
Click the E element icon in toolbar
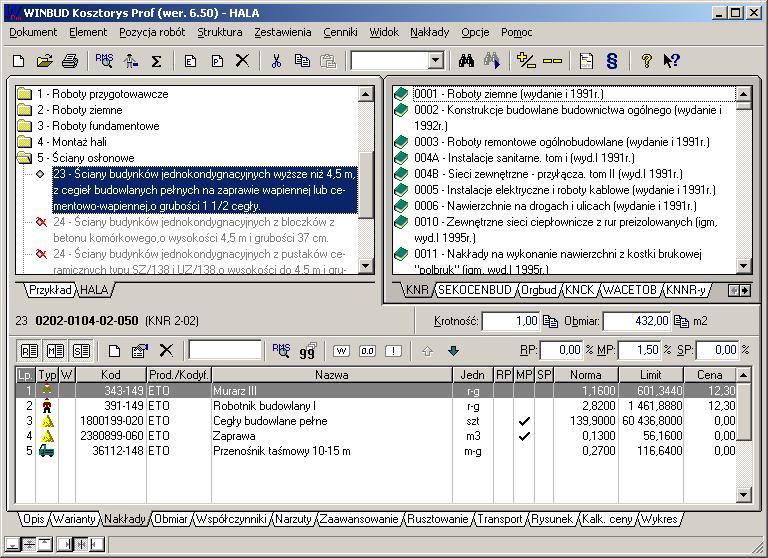[x=190, y=61]
